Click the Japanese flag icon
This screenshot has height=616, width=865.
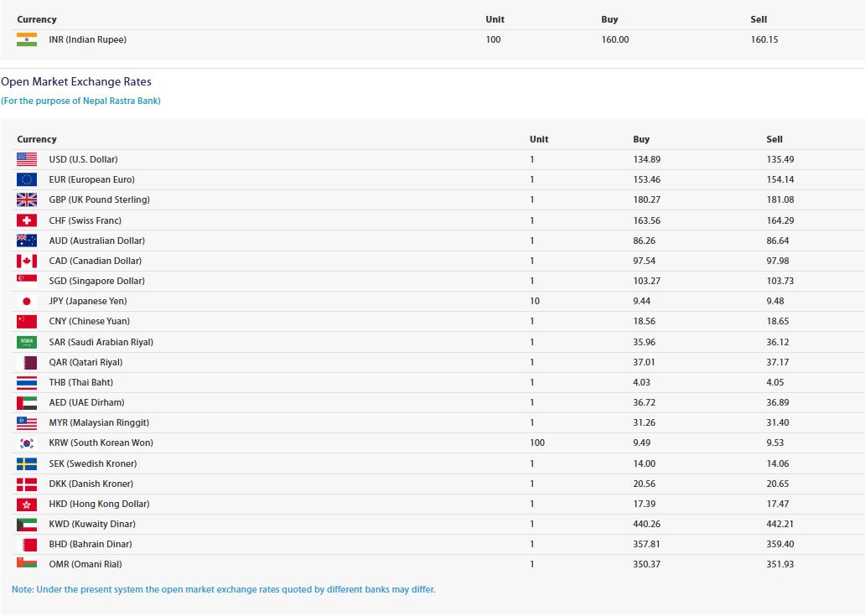[x=27, y=301]
